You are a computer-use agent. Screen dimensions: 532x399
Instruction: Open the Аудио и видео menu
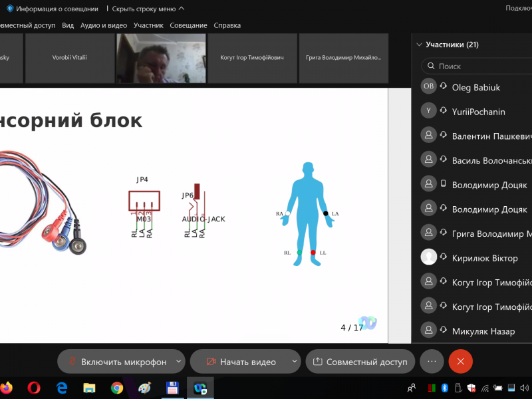[103, 25]
